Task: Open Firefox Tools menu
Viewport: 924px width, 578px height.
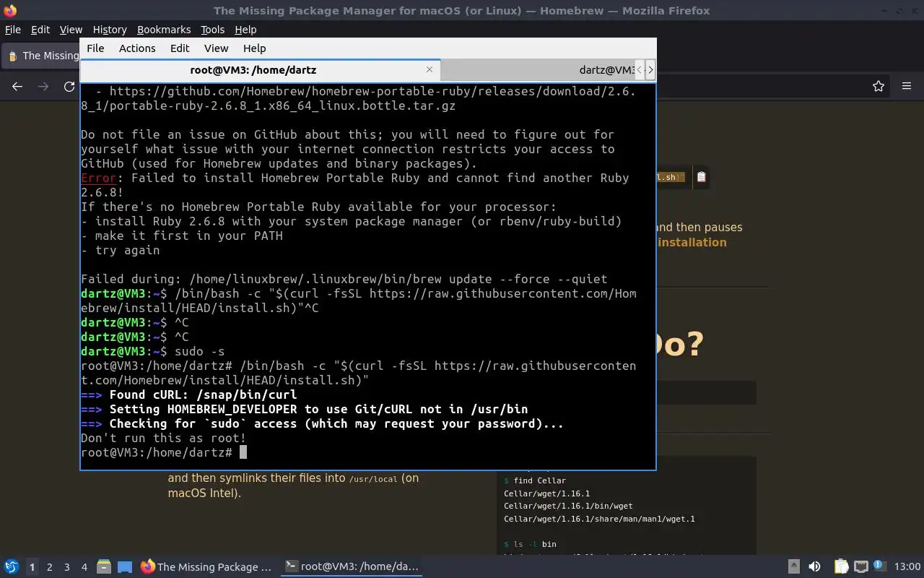Action: 212,30
